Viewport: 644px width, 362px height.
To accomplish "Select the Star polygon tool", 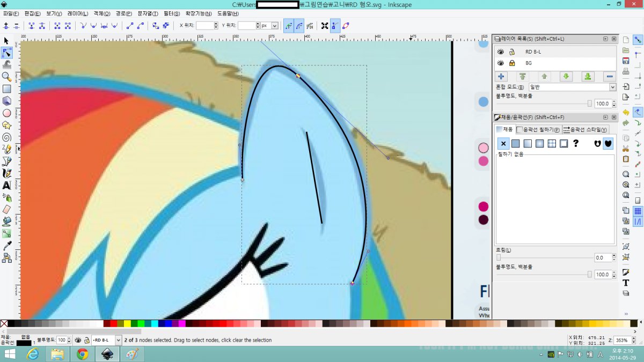I will (x=6, y=125).
